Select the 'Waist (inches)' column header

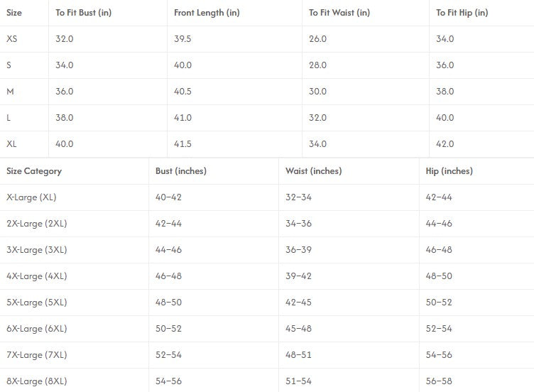(313, 171)
